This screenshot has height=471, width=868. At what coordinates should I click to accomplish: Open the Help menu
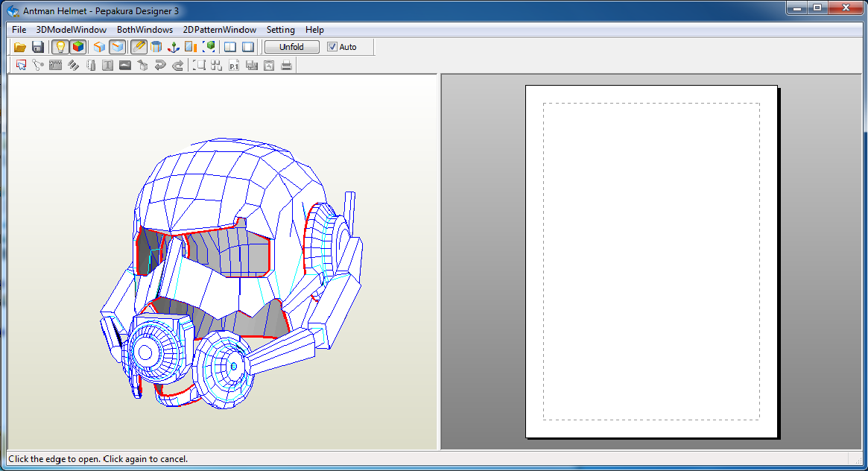coord(314,30)
